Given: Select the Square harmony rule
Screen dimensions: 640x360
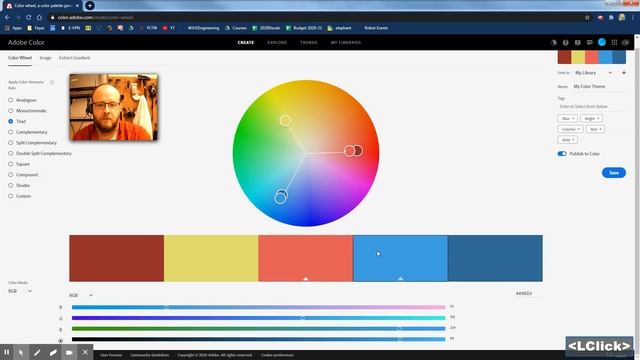Looking at the screenshot, I should 19,164.
